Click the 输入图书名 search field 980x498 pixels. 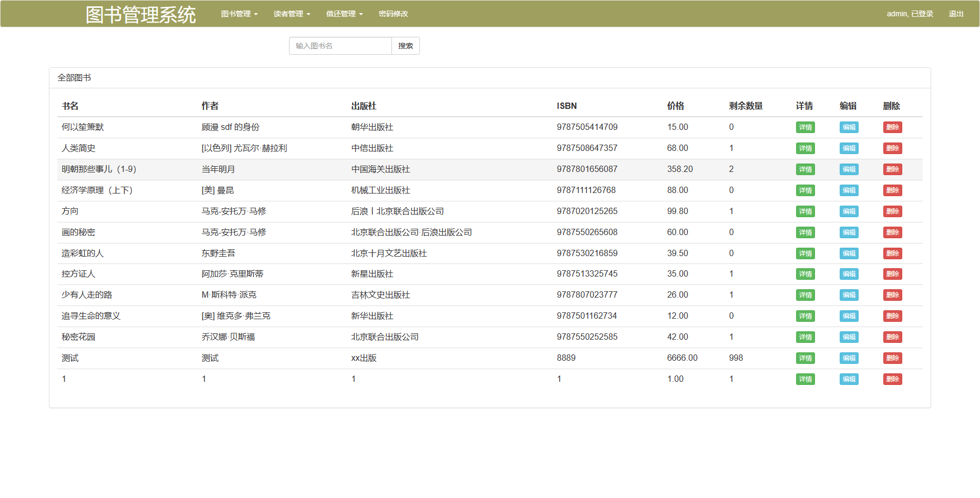coord(340,46)
